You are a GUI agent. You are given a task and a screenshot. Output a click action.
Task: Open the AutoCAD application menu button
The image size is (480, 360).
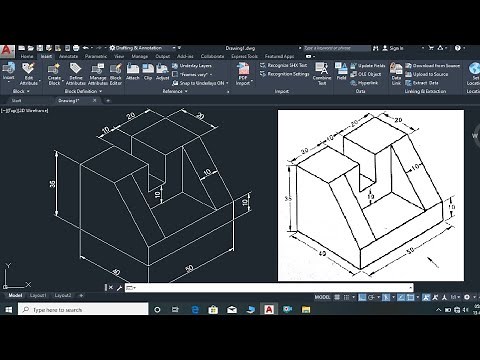(7, 51)
